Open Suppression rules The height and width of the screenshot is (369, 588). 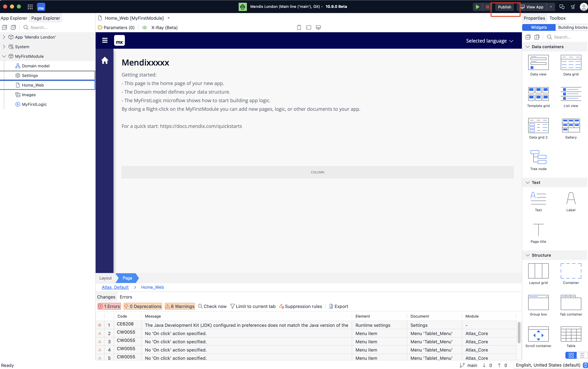click(300, 306)
